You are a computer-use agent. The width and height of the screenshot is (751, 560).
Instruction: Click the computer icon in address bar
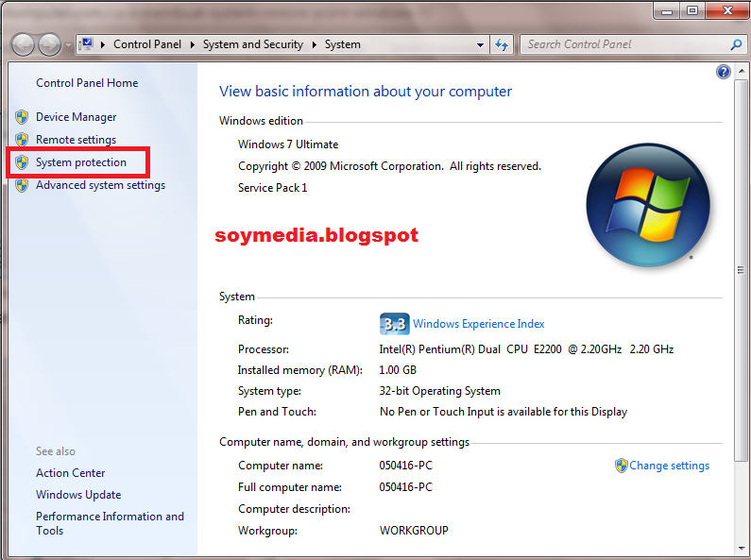(86, 44)
